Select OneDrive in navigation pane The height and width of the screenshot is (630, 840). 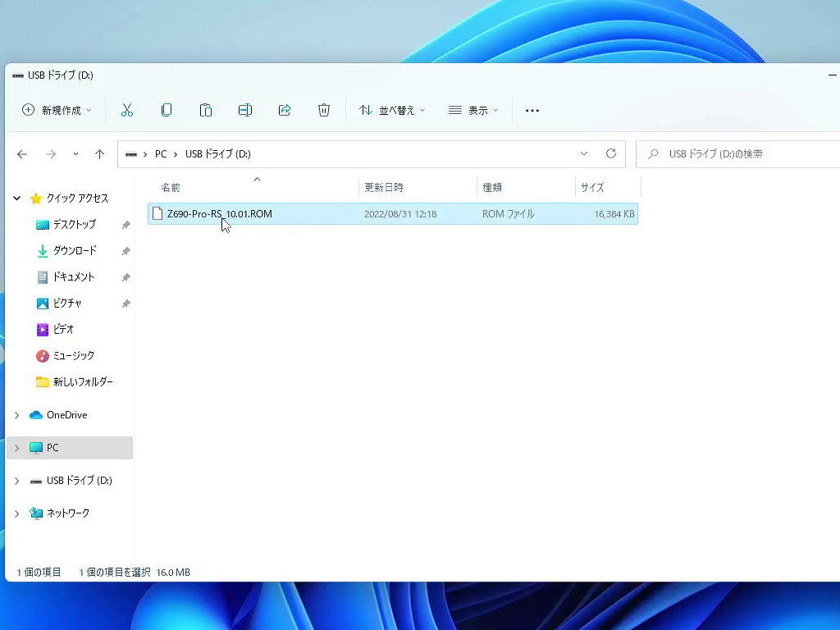pyautogui.click(x=67, y=415)
